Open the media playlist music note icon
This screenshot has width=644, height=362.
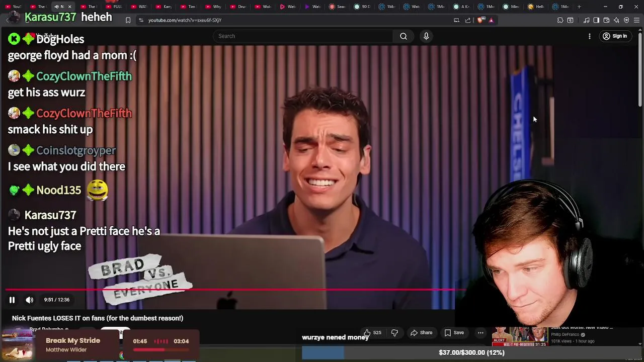coord(586,20)
